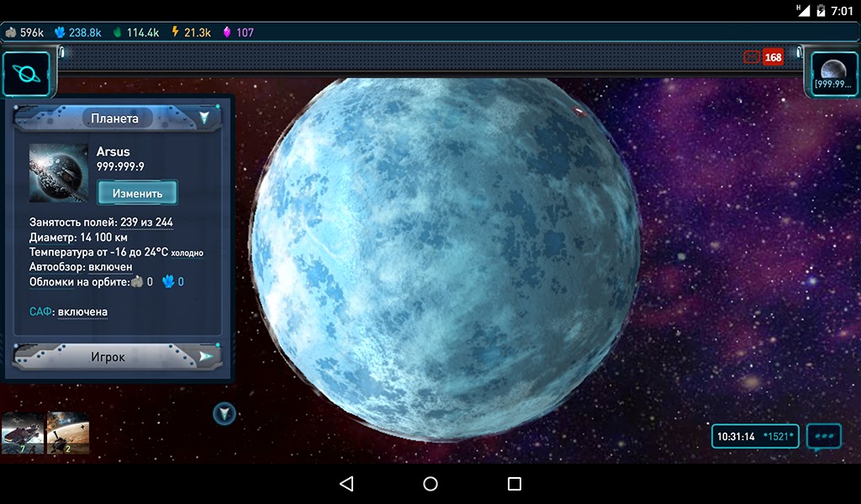Image resolution: width=861 pixels, height=504 pixels.
Task: Collapse the Планета panel header arrow
Action: (204, 118)
